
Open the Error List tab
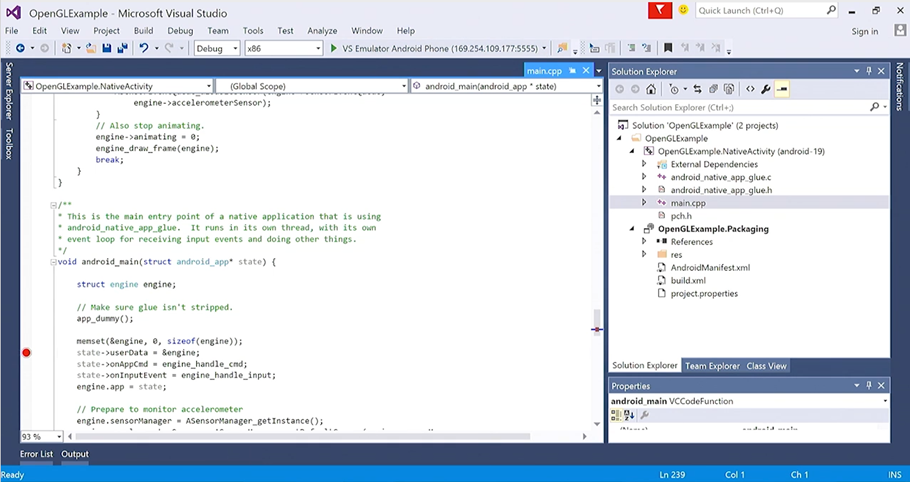[36, 454]
